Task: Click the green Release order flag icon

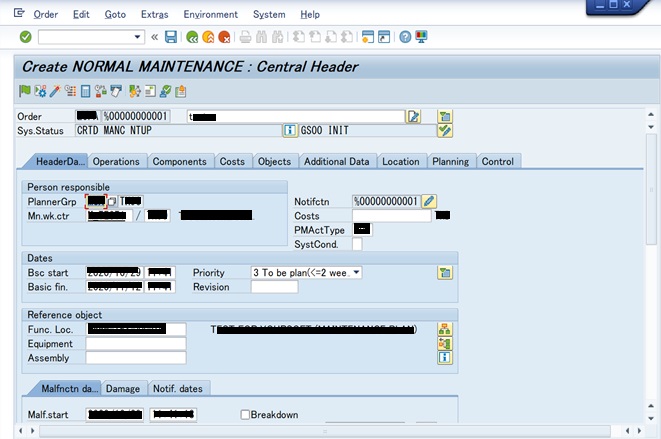Action: coord(25,91)
